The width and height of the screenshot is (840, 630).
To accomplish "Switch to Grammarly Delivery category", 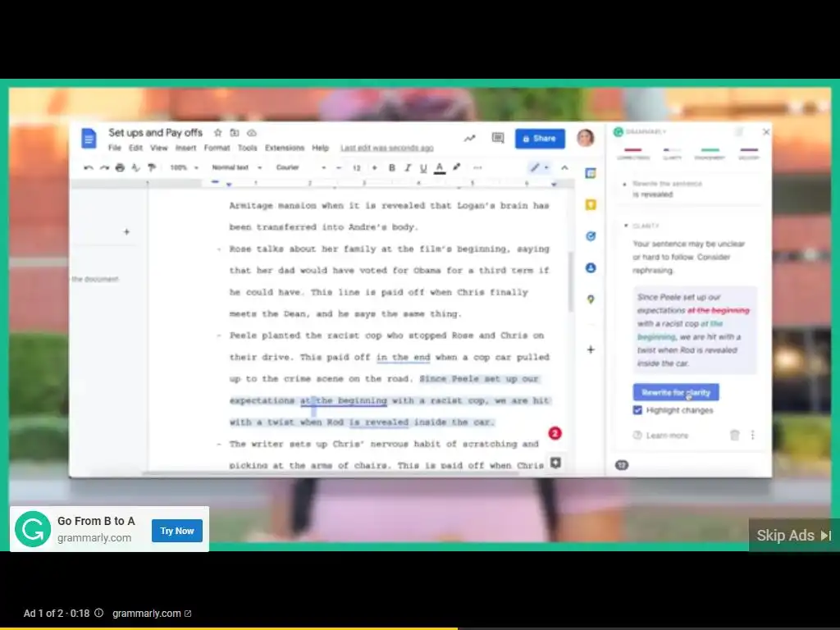I will tap(749, 153).
